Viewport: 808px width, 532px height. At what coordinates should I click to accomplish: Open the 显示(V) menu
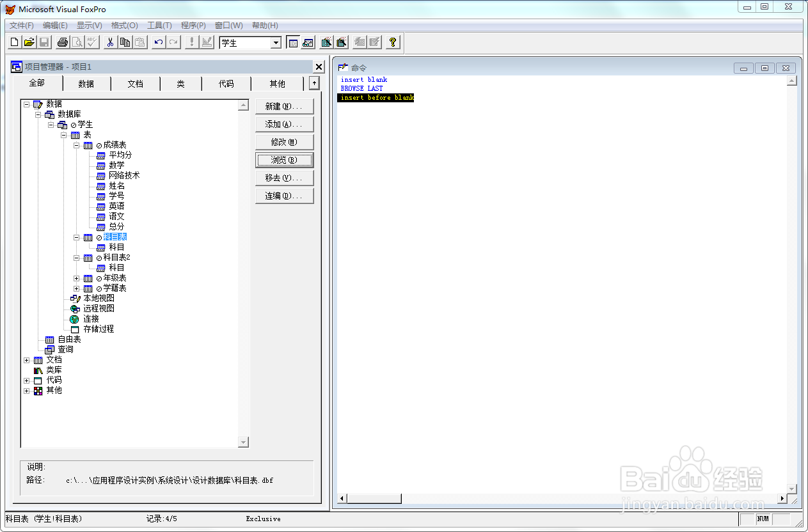click(90, 26)
